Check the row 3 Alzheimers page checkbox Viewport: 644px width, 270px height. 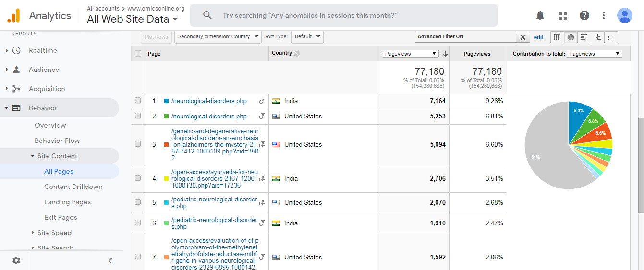click(x=138, y=144)
